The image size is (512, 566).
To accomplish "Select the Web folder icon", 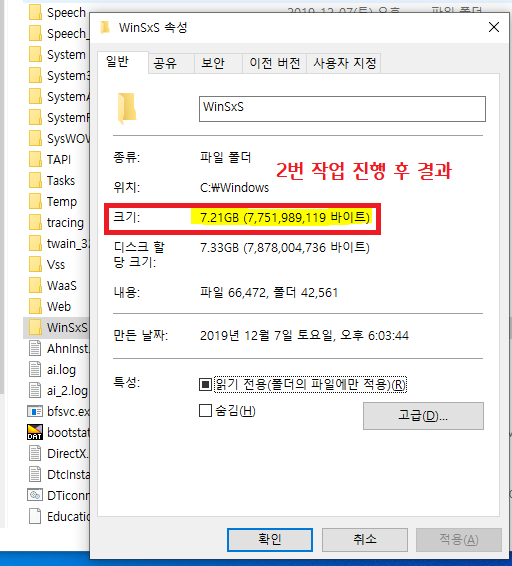I will click(35, 306).
